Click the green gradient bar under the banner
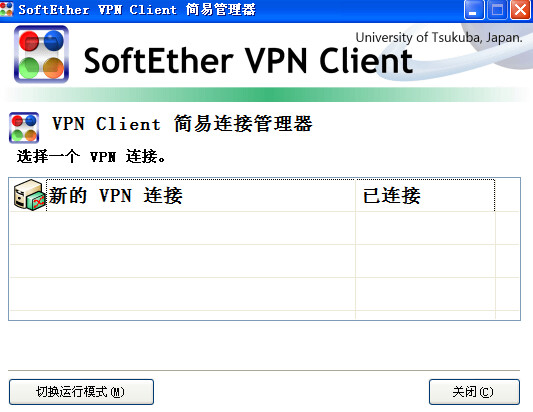 point(266,95)
